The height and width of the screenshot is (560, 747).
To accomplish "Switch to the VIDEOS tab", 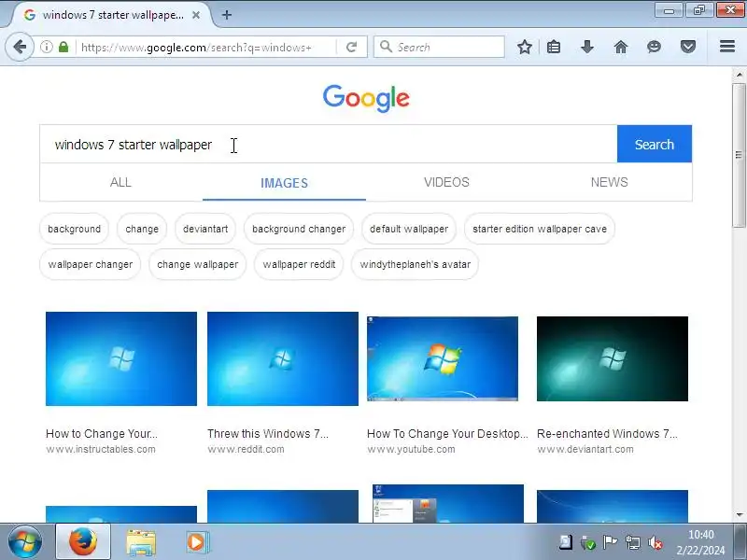I will click(x=446, y=182).
